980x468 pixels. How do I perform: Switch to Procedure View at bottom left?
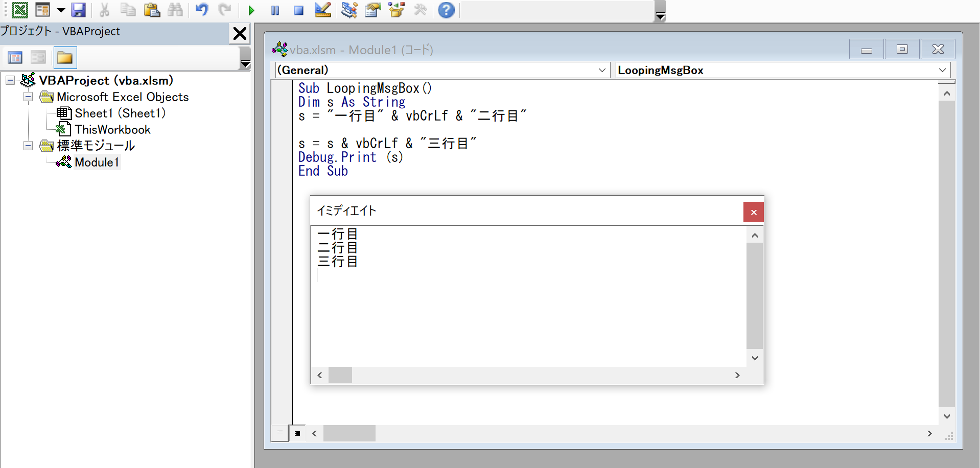point(280,433)
